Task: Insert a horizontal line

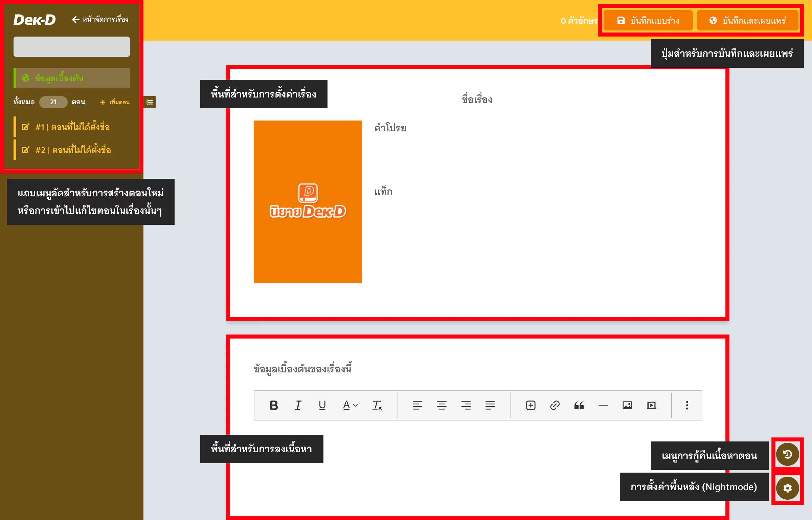Action: [603, 405]
